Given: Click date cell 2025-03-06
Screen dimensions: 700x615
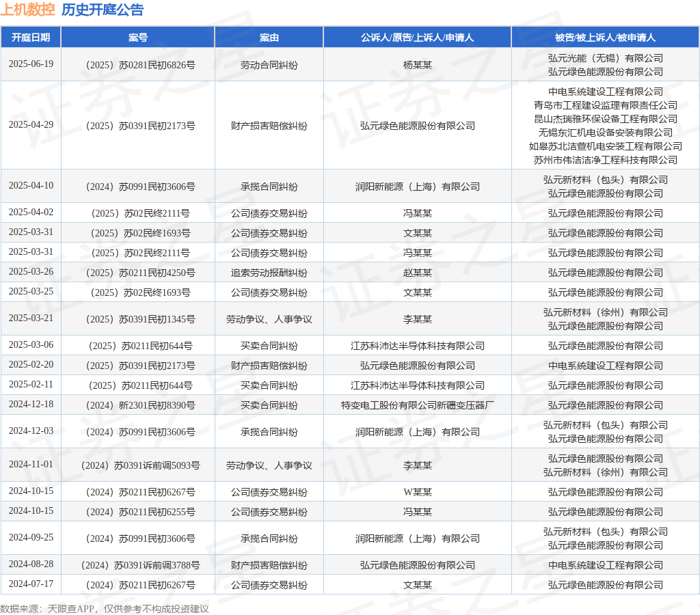Looking at the screenshot, I should tap(31, 345).
